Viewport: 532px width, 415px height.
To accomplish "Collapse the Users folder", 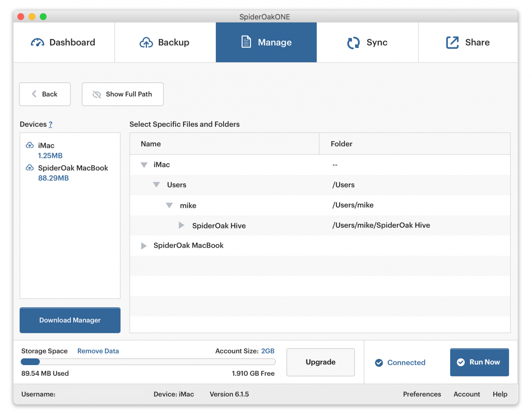I will (156, 185).
